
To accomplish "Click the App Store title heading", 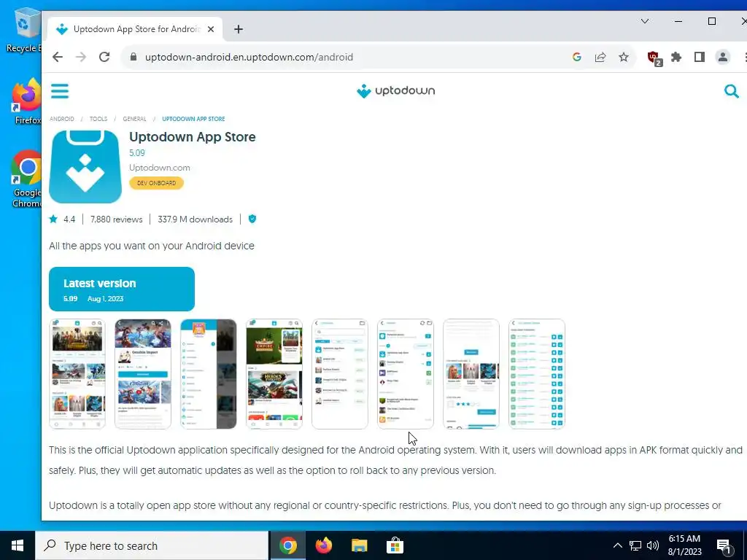I will [193, 137].
